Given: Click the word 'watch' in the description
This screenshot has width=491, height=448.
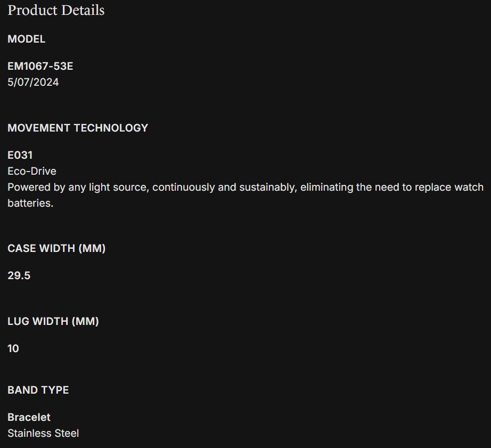Looking at the screenshot, I should 469,188.
